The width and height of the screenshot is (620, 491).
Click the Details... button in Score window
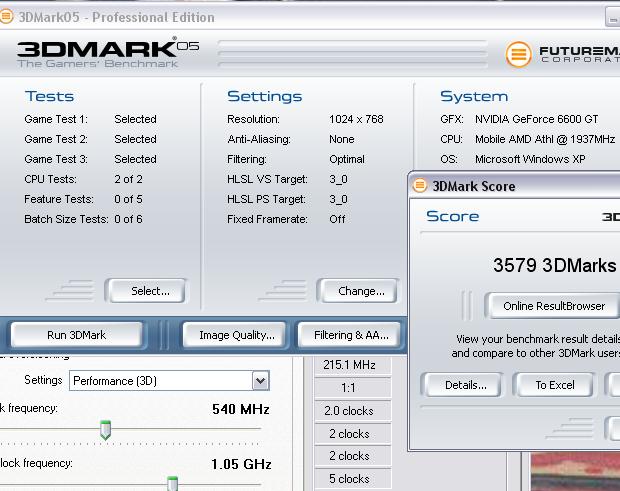point(463,385)
